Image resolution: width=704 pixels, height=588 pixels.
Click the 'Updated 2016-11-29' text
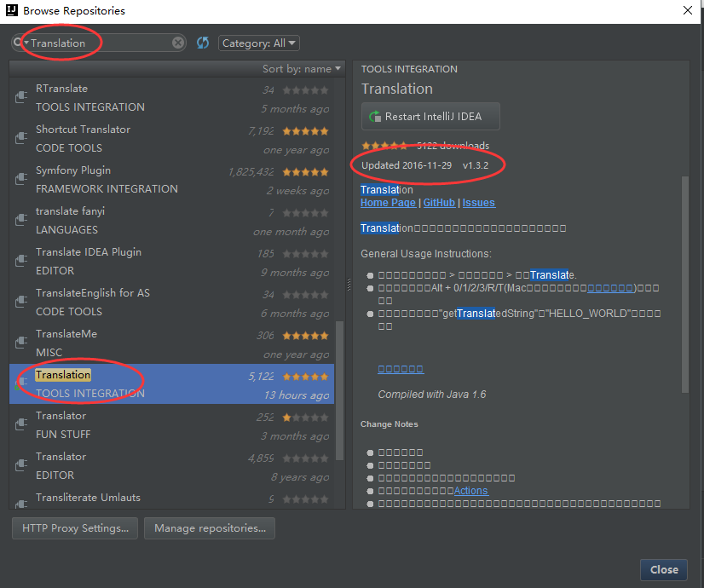point(407,165)
